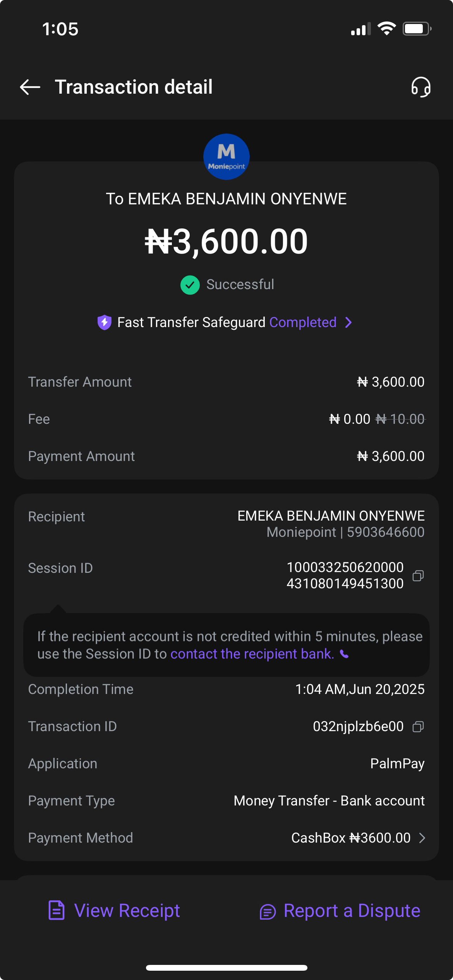Tap contact the recipient bank link
This screenshot has height=980, width=453.
tap(252, 654)
